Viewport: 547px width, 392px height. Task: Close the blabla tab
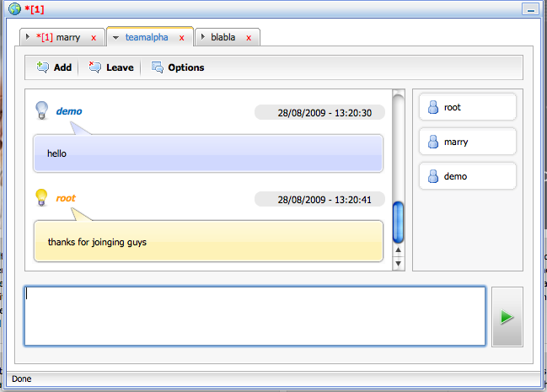coord(249,38)
